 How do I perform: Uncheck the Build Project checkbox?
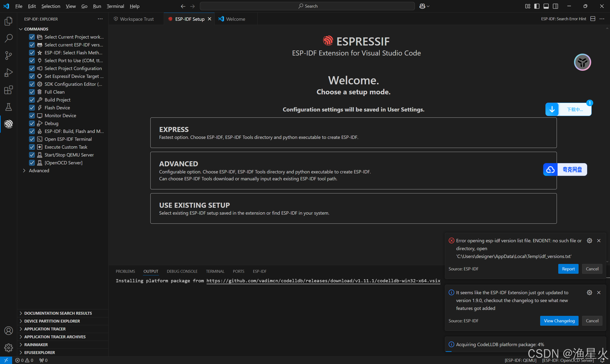click(x=32, y=100)
